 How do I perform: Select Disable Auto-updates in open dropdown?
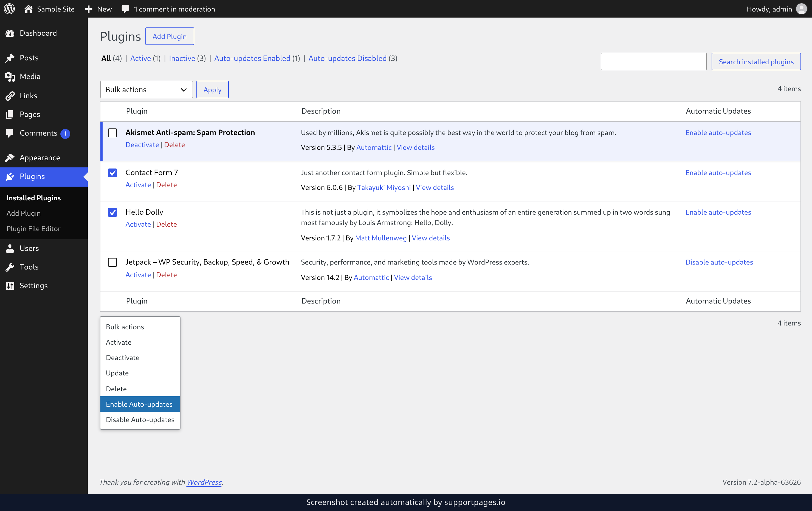pos(140,420)
